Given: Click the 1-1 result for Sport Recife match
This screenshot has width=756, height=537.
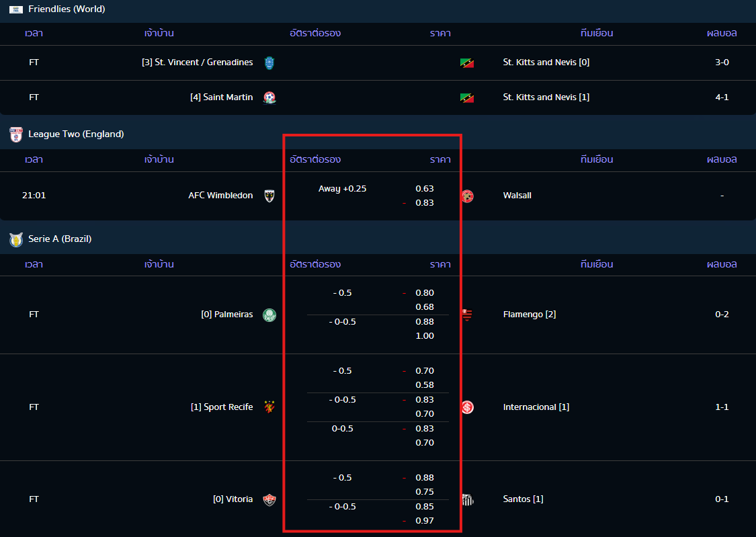Looking at the screenshot, I should point(722,407).
